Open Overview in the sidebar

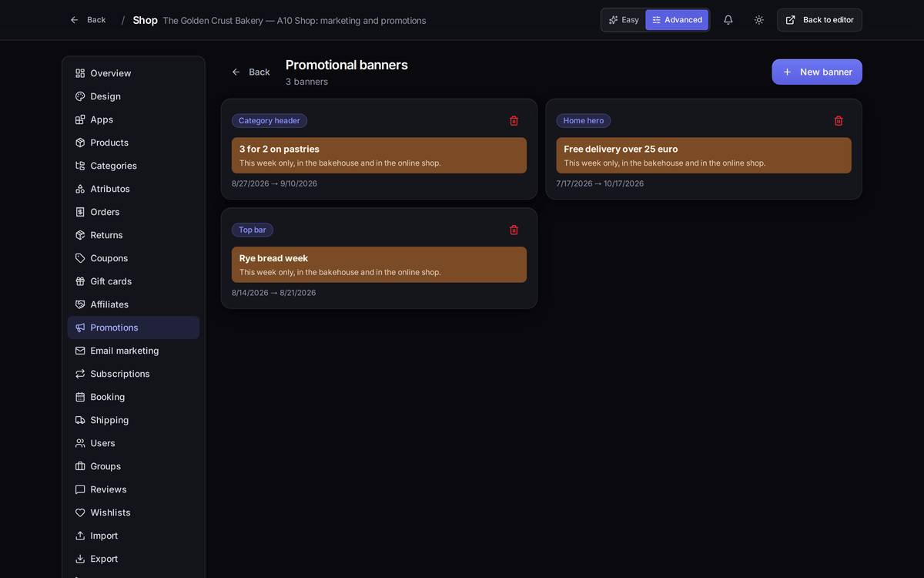(x=133, y=73)
